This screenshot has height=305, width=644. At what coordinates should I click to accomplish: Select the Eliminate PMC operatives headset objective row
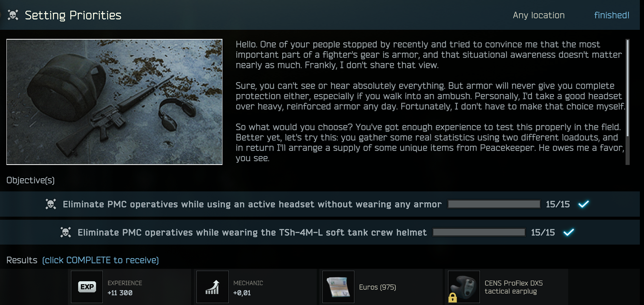click(x=320, y=204)
